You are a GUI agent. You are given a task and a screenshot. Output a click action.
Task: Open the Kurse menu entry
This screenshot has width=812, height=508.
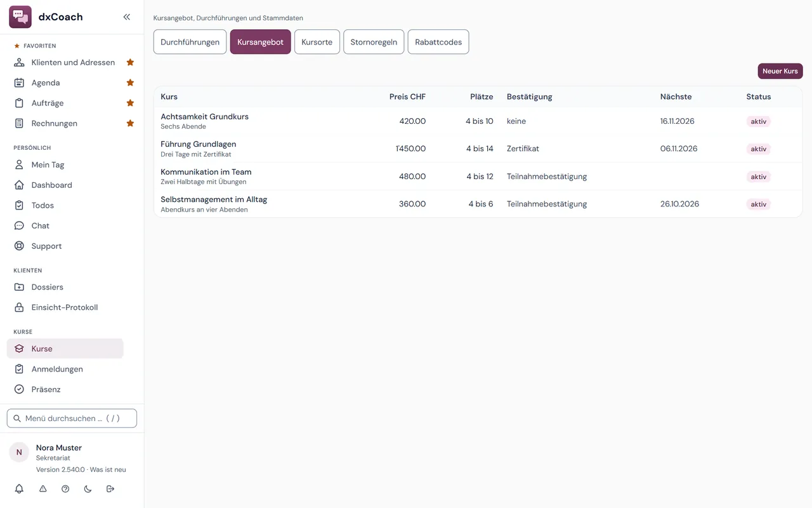tap(65, 349)
